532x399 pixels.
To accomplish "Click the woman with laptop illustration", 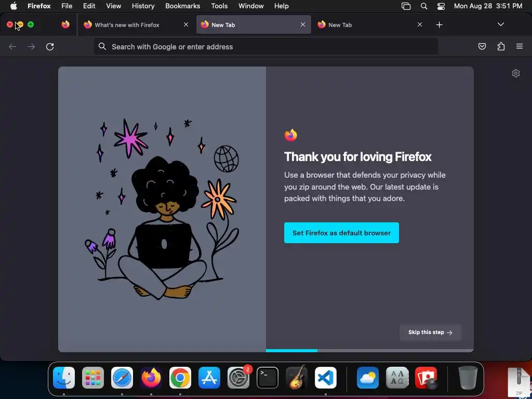I will [162, 209].
